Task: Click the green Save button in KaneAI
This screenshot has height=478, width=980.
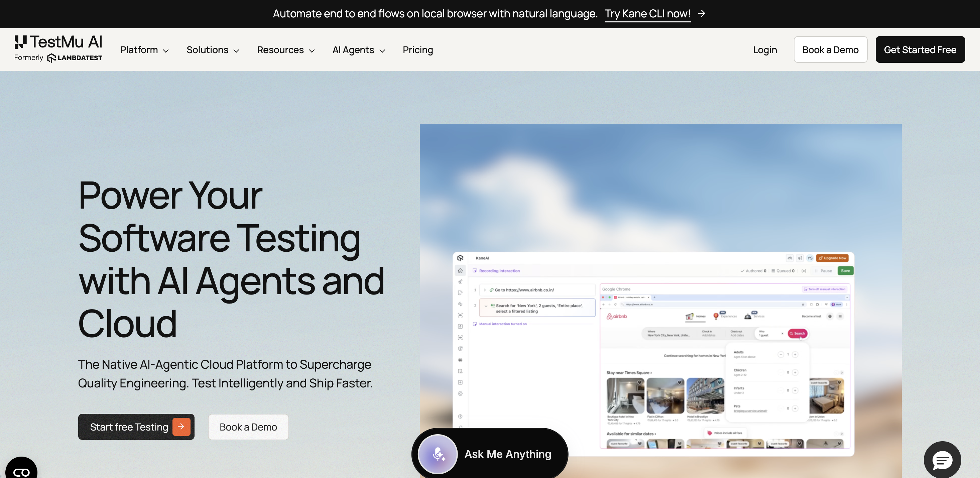Action: [845, 270]
